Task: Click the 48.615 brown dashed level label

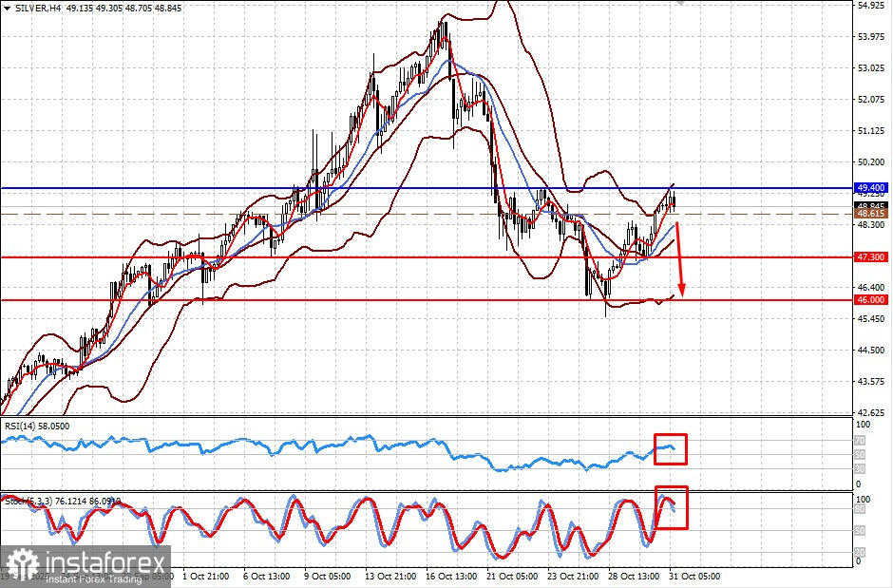Action: [871, 214]
